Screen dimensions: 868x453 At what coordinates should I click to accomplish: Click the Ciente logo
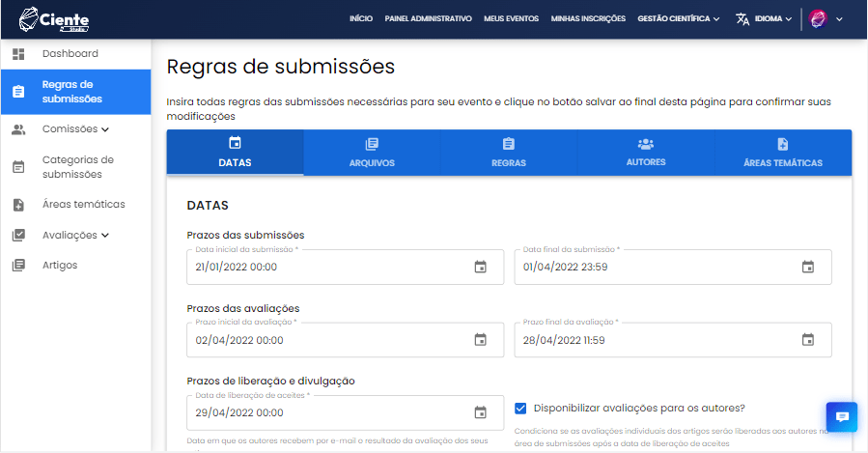(54, 19)
